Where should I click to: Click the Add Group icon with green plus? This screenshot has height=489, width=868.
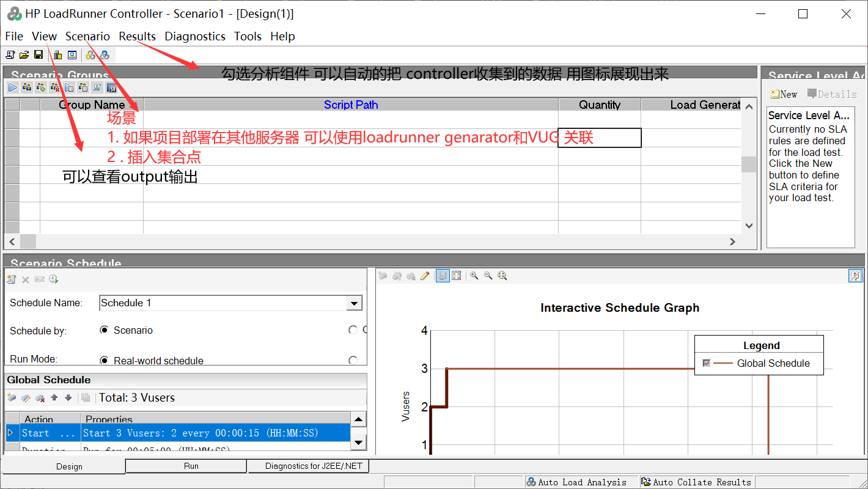41,87
